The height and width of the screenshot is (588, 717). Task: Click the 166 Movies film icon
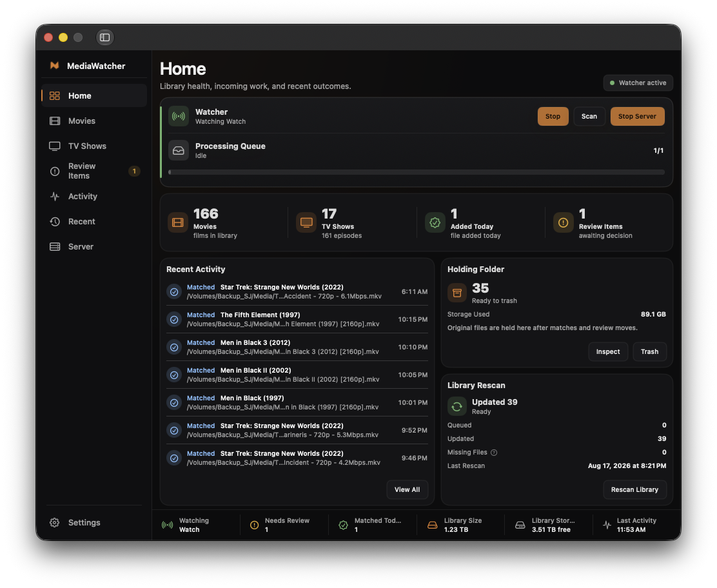(x=178, y=222)
